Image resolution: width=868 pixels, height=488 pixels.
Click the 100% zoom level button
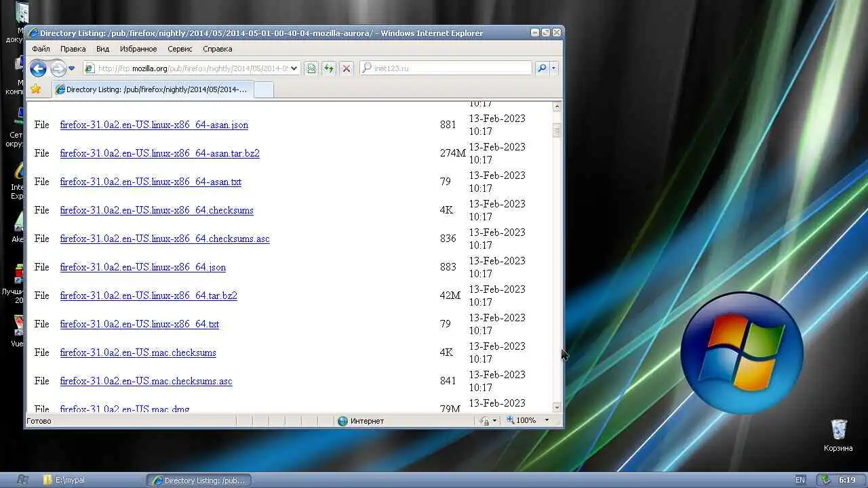[521, 421]
